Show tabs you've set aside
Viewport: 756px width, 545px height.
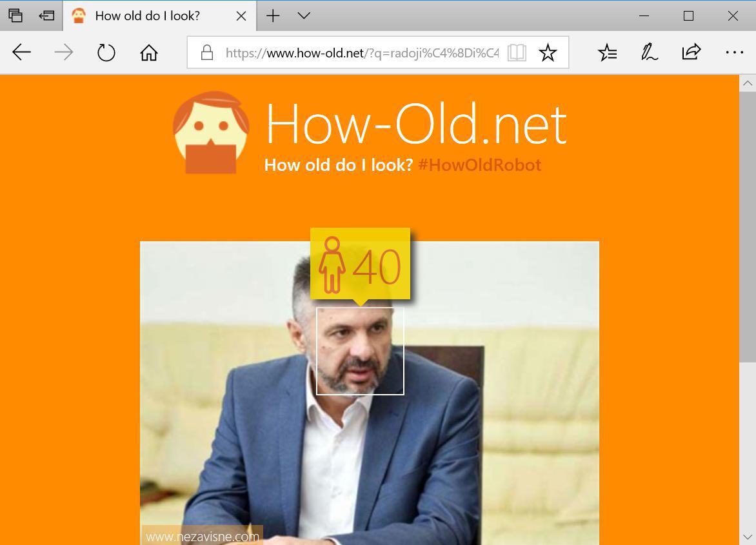click(x=15, y=15)
